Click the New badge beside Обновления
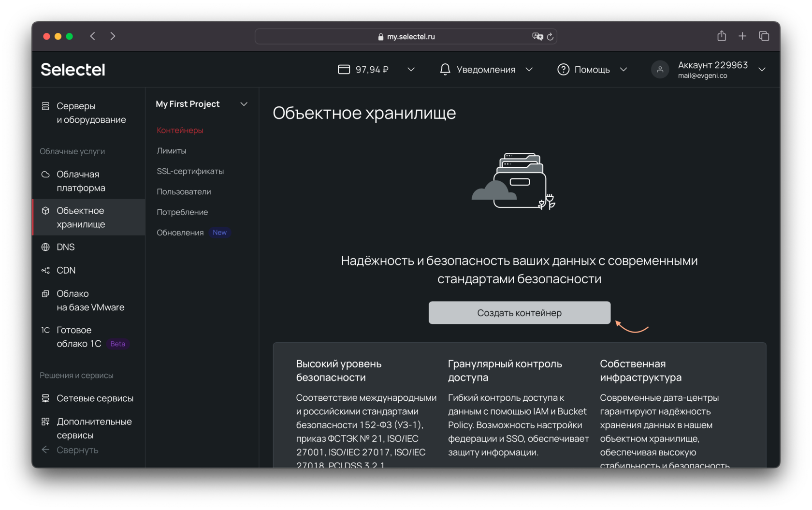The image size is (812, 510). coord(219,233)
